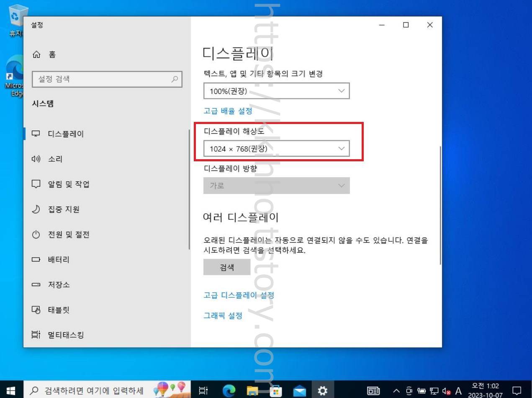Click the 디스플레이 해상도 label
Image resolution: width=532 pixels, height=398 pixels.
pos(234,132)
